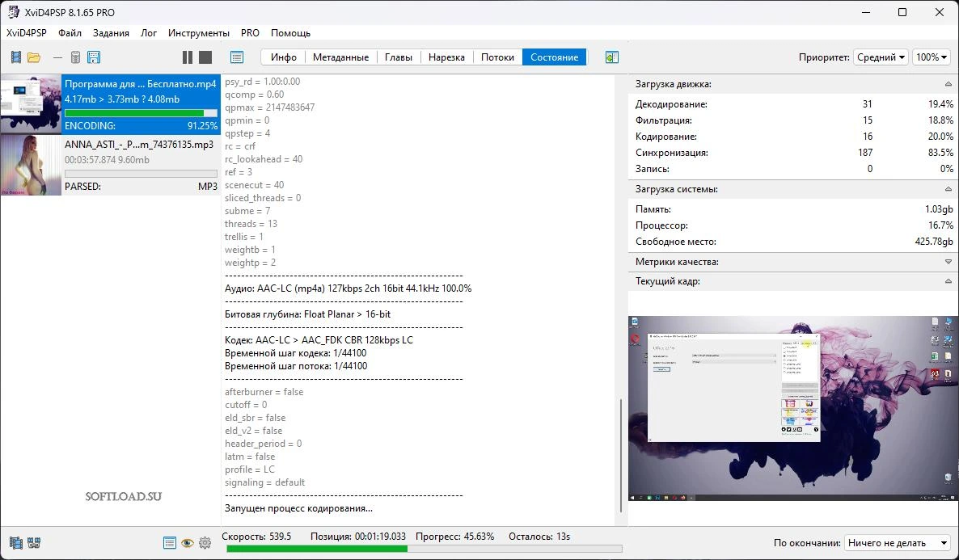
Task: Expand the Метрики качества section
Action: (x=948, y=262)
